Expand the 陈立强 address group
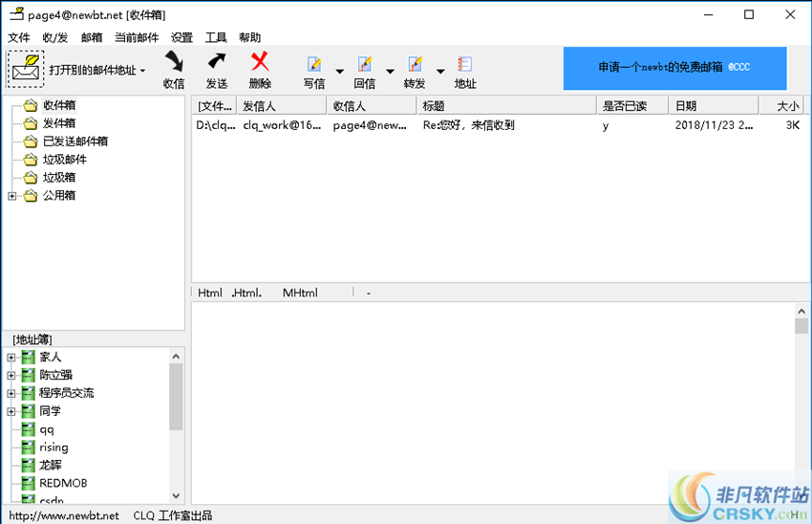 click(x=11, y=375)
